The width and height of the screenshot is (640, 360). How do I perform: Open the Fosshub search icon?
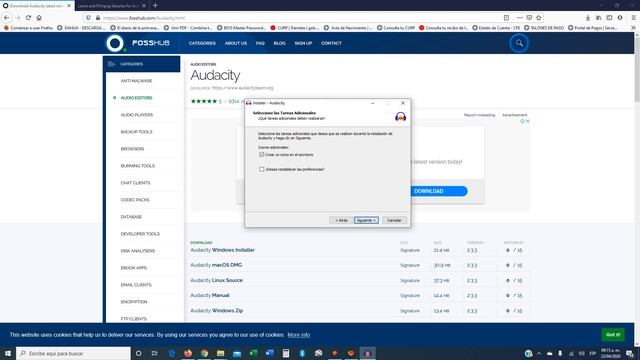[519, 43]
